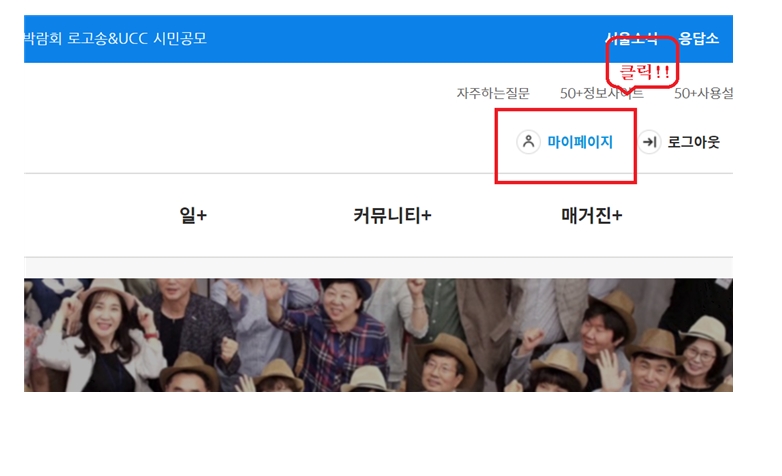782x476 pixels.
Task: Open the 일+ main menu
Action: click(x=193, y=216)
